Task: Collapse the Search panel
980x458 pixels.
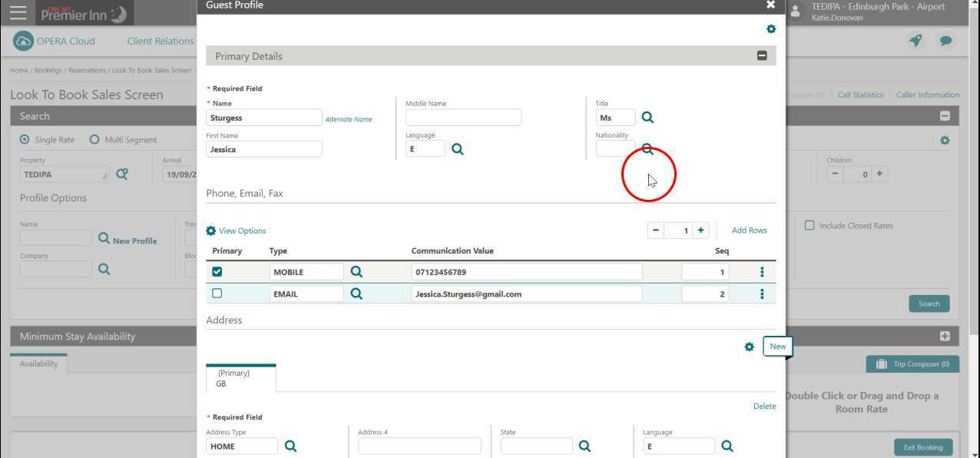Action: 945,115
